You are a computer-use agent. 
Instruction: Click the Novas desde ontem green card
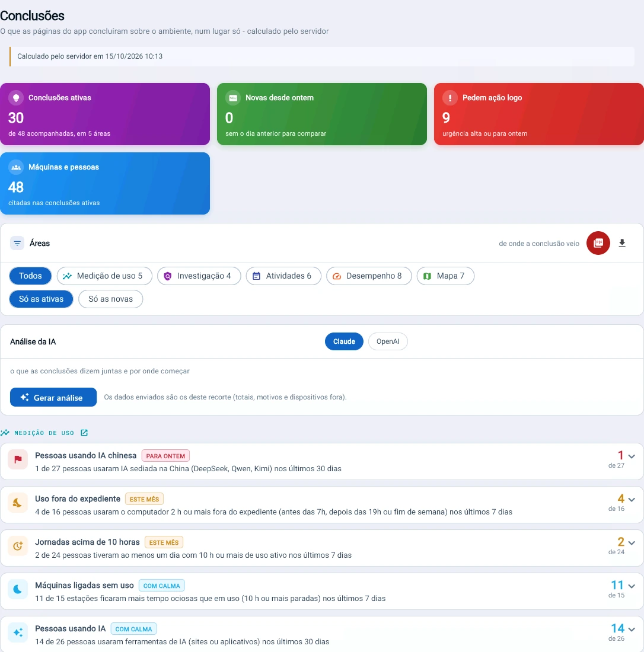coord(322,114)
